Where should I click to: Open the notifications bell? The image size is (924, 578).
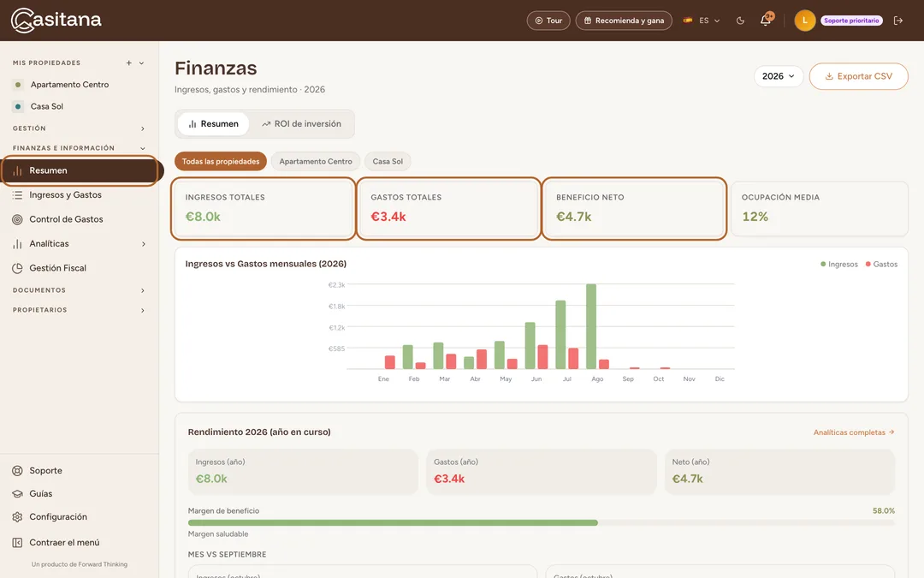pyautogui.click(x=766, y=20)
